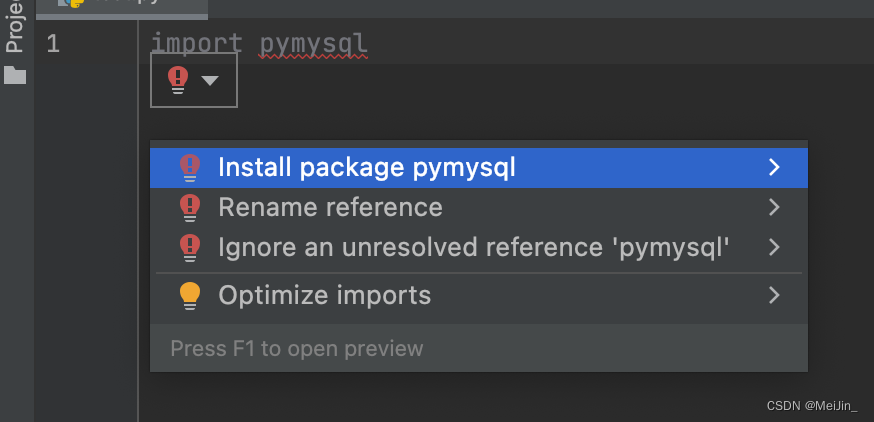Click the import keyword on line 1

pyautogui.click(x=197, y=43)
